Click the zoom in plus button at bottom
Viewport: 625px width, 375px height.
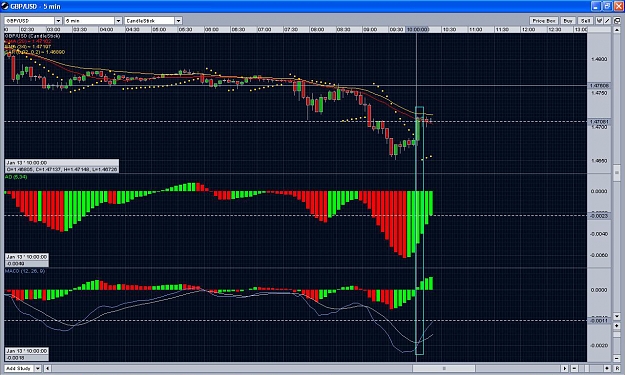click(607, 368)
